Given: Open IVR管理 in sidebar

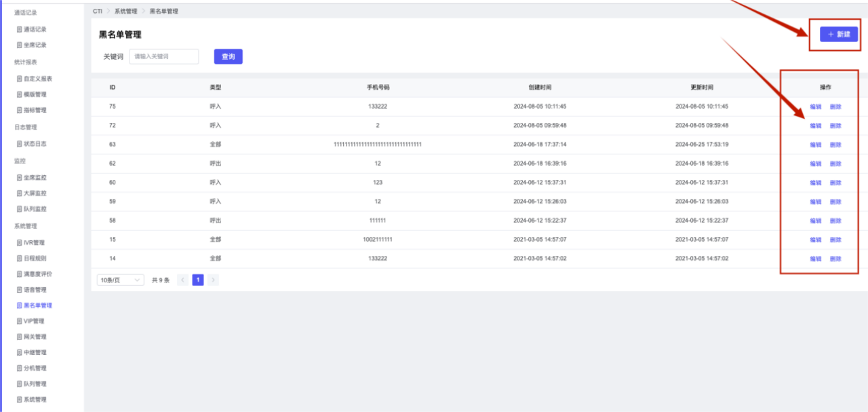Looking at the screenshot, I should tap(31, 243).
